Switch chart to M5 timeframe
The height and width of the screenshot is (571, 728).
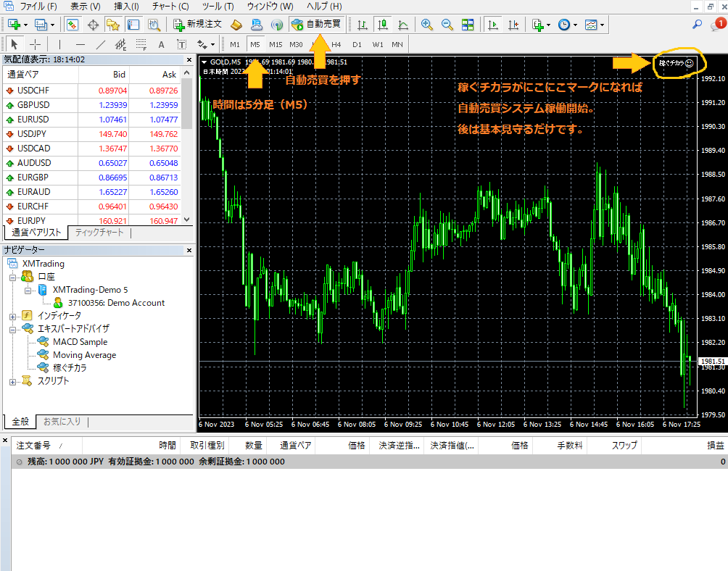(x=255, y=44)
